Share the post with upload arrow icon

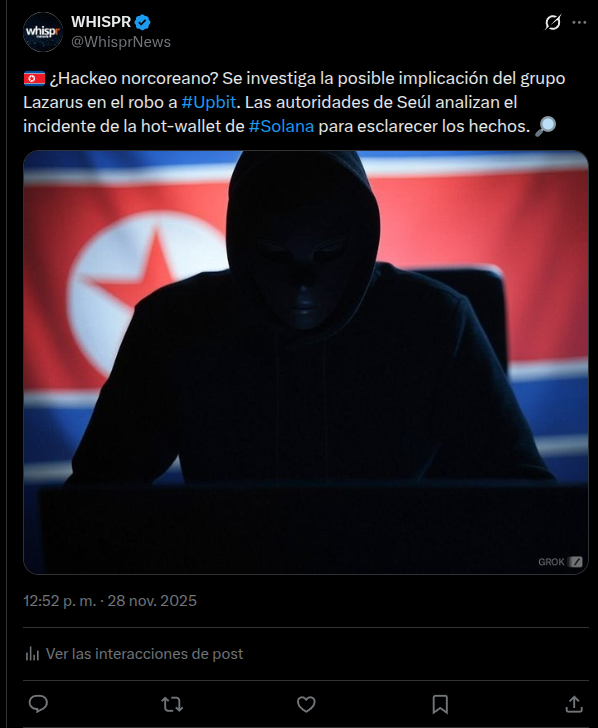(x=574, y=704)
